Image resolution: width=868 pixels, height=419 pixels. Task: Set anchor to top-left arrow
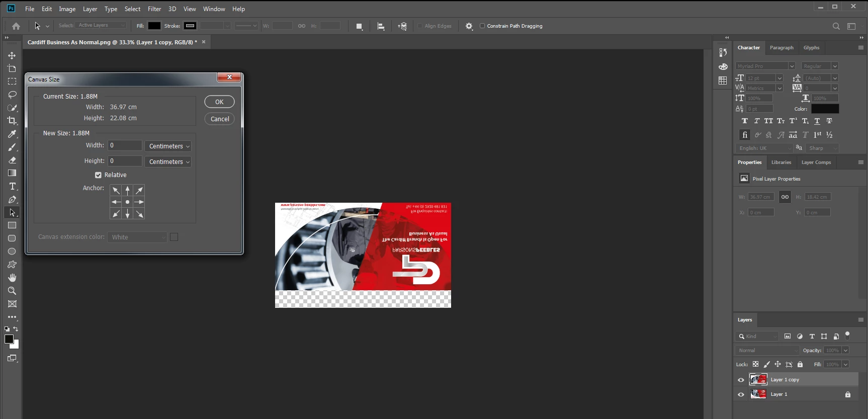116,190
